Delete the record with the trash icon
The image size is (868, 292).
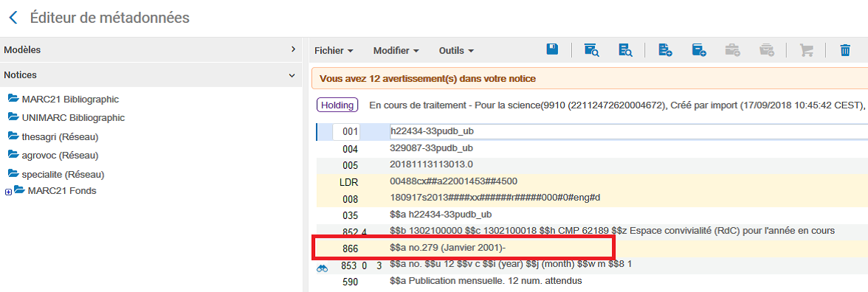(845, 50)
